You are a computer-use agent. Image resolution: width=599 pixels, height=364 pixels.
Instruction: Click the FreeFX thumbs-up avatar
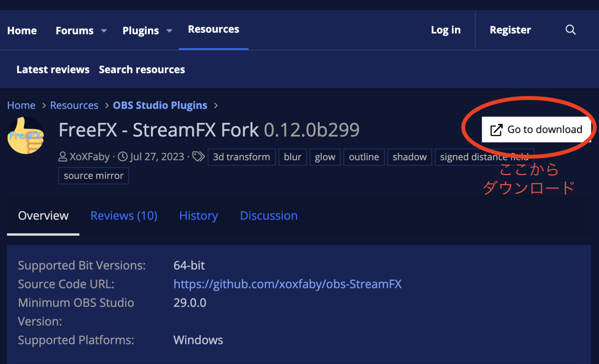26,136
